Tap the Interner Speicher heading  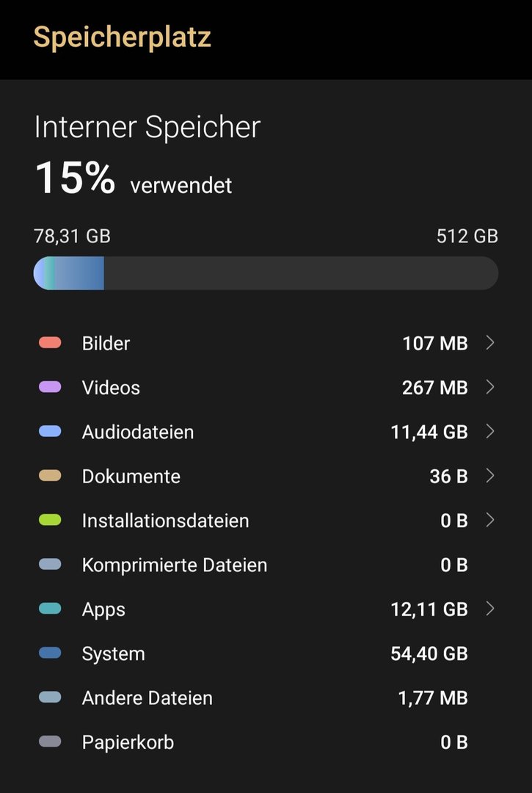pyautogui.click(x=147, y=127)
